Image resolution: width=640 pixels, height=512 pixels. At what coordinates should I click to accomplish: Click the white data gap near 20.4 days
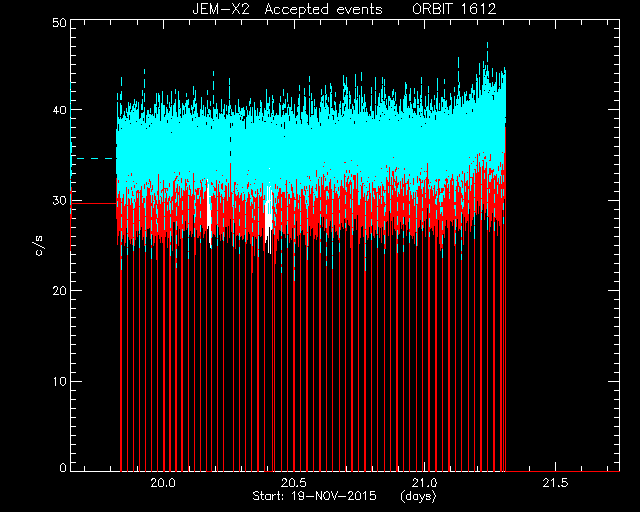pos(269,218)
